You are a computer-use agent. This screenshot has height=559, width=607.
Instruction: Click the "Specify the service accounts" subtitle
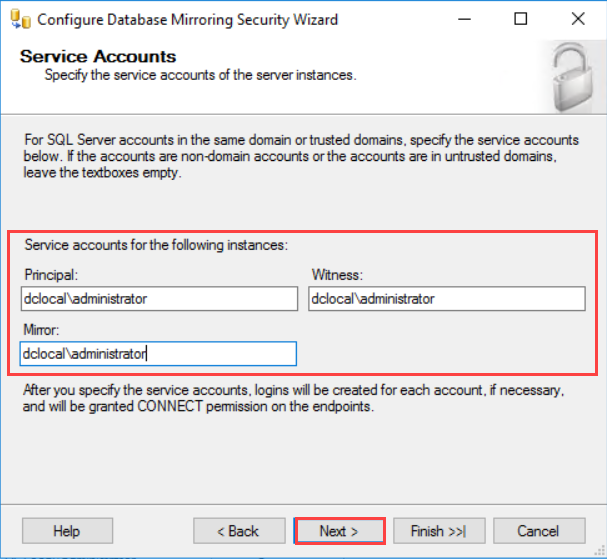click(x=200, y=75)
